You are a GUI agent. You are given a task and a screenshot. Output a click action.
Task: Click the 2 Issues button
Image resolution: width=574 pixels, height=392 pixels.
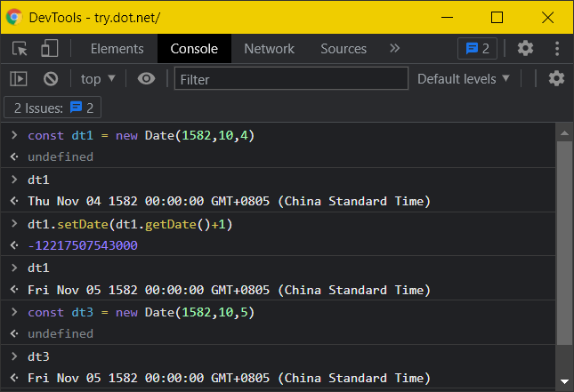(53, 108)
